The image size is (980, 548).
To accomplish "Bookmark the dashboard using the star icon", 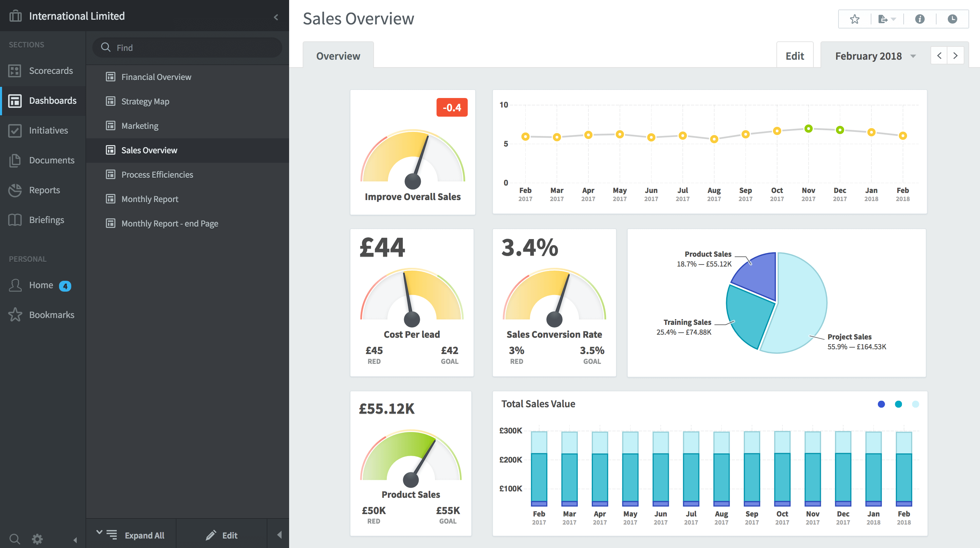I will [854, 19].
